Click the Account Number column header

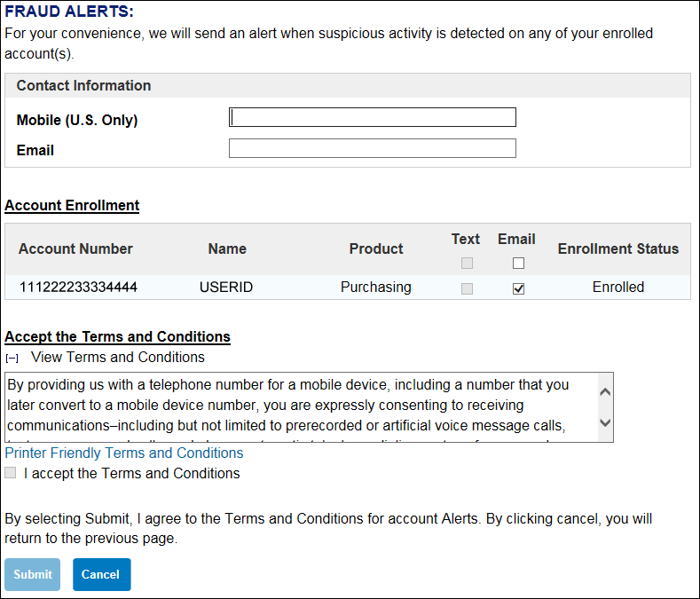point(75,248)
